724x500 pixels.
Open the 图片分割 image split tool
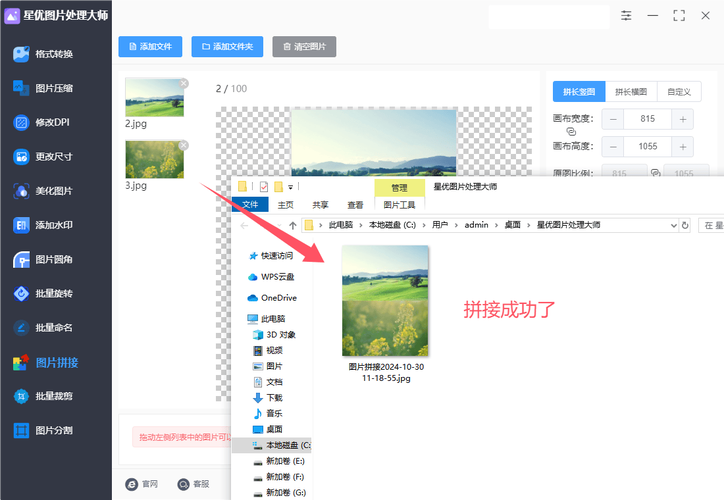point(44,430)
